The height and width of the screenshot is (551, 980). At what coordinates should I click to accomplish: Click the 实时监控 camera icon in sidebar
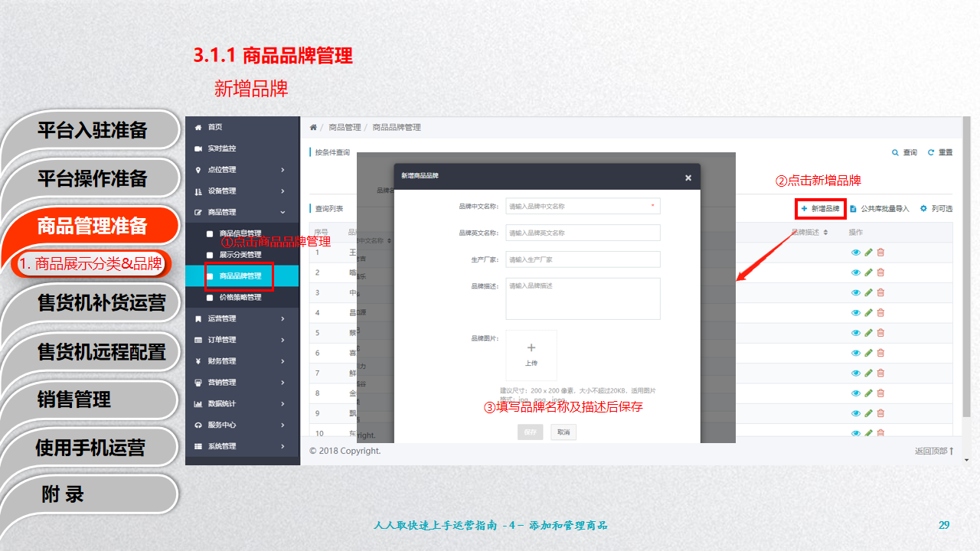click(x=198, y=148)
